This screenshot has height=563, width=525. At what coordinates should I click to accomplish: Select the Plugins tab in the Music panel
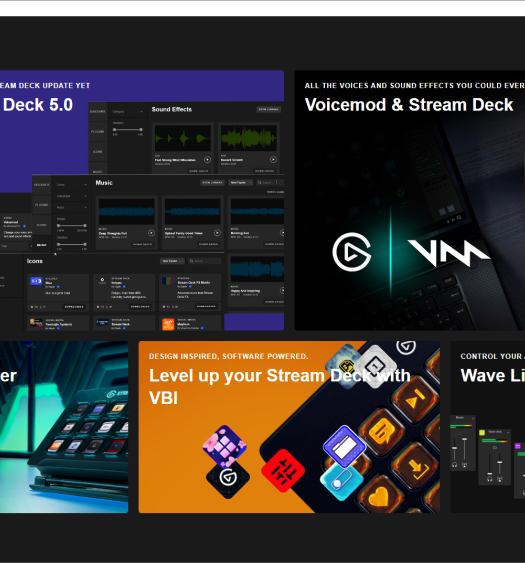[42, 205]
